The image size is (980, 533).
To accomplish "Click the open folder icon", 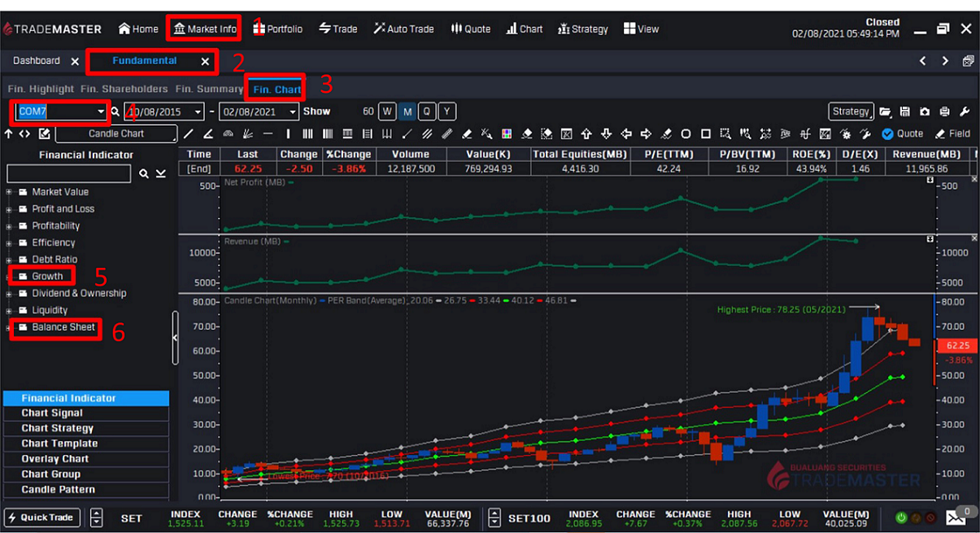I will (x=885, y=111).
